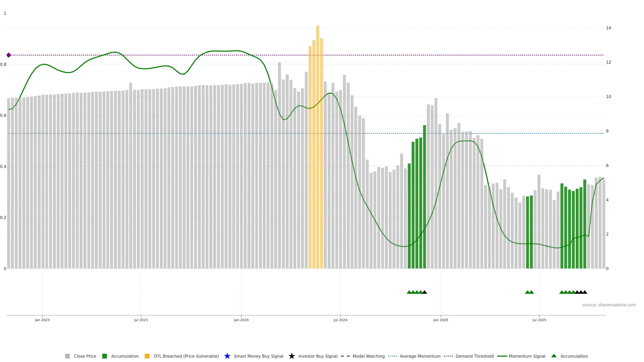Click the Jan 2023 axis label

42,320
